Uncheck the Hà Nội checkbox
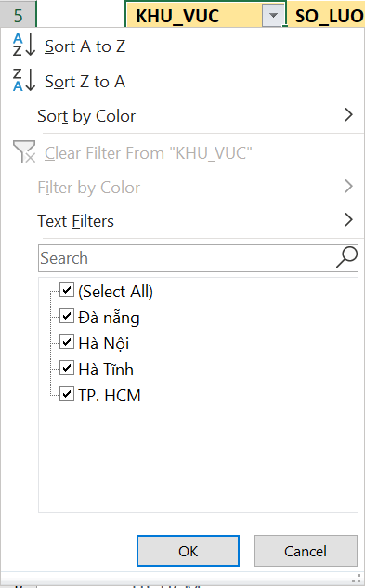The height and width of the screenshot is (588, 365). click(67, 342)
